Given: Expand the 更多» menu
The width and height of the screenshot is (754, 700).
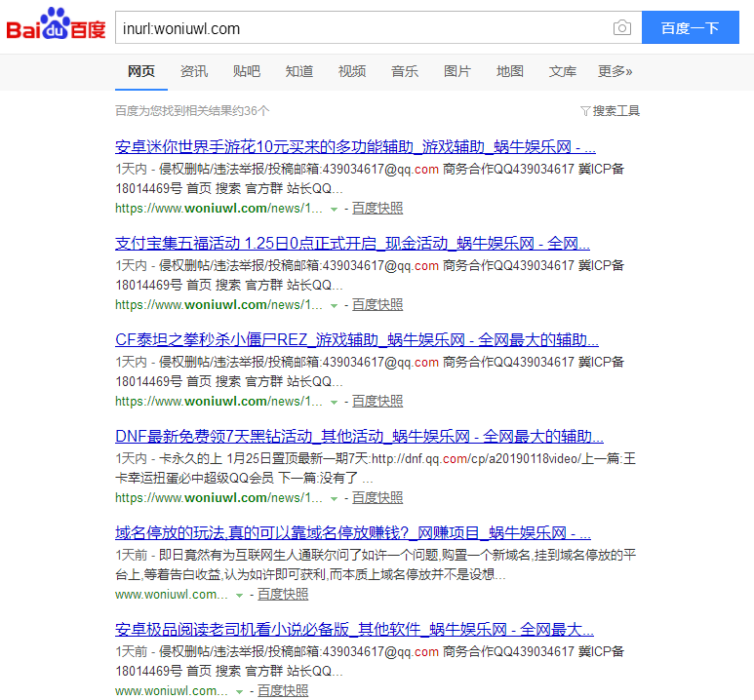Looking at the screenshot, I should click(x=615, y=71).
